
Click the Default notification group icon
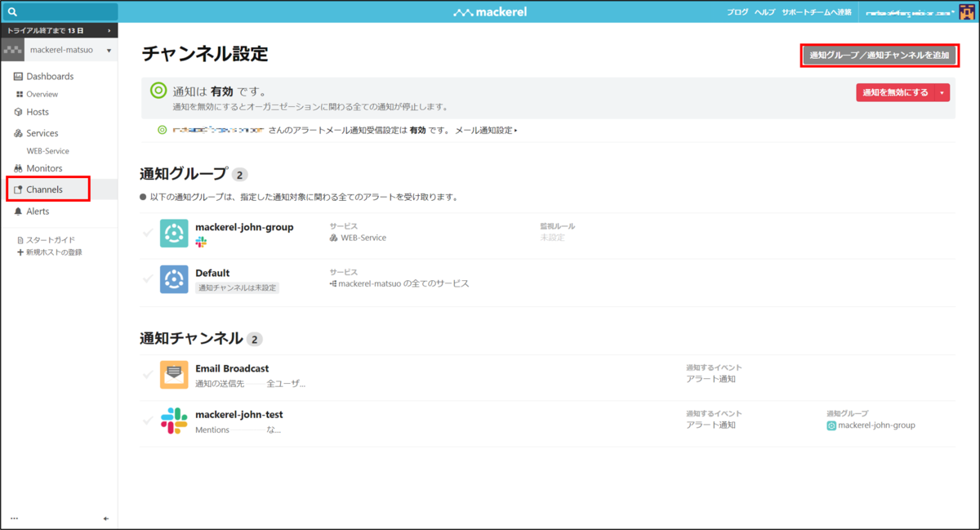click(x=173, y=278)
